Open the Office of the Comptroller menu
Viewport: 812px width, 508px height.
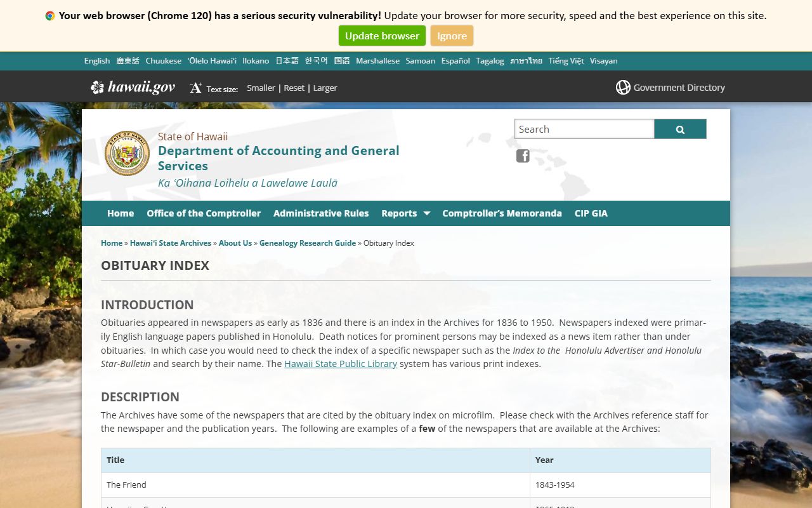[204, 213]
